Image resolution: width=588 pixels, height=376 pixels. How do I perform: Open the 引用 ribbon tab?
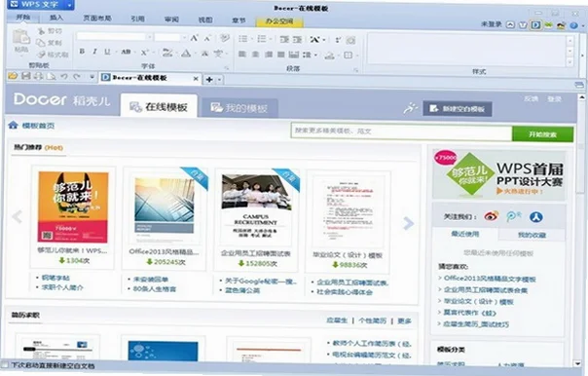pos(137,19)
